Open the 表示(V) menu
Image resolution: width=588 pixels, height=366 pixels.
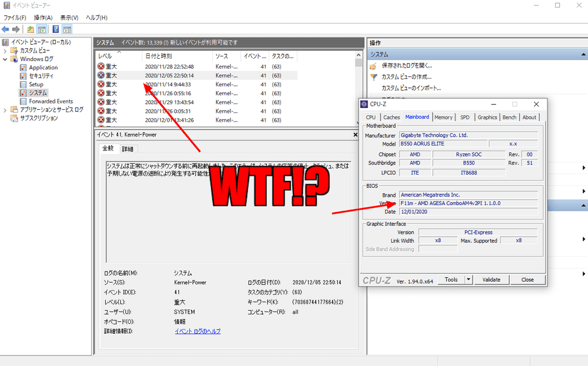coord(69,18)
